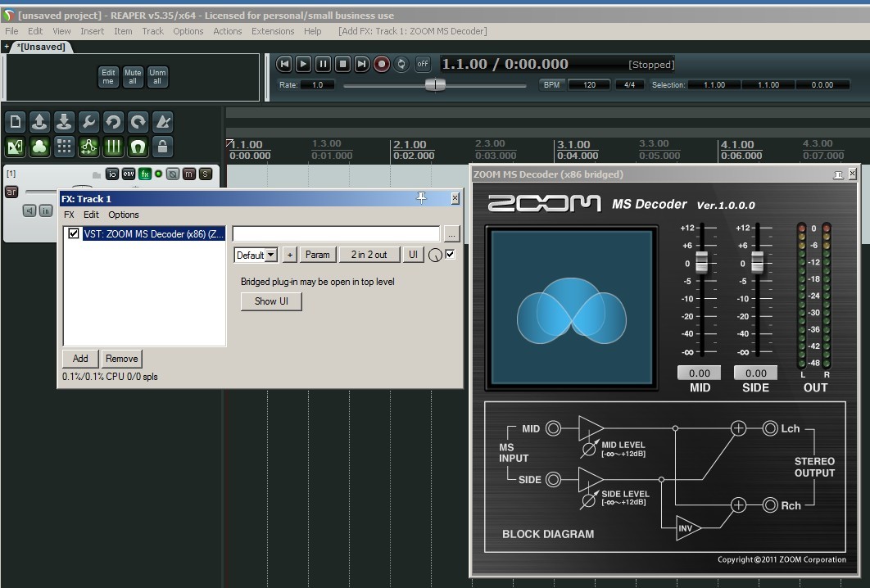Click the Show UI button

coord(271,301)
